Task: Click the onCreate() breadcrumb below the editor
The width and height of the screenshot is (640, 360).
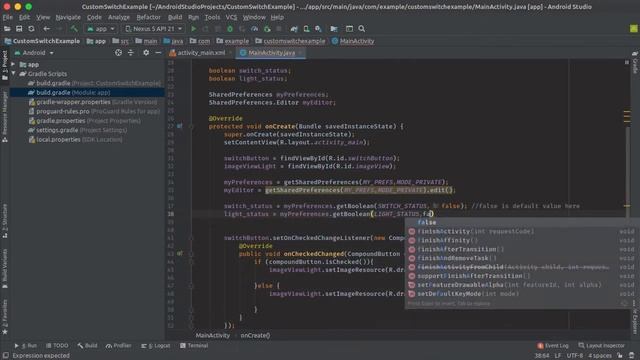Action: coord(255,336)
